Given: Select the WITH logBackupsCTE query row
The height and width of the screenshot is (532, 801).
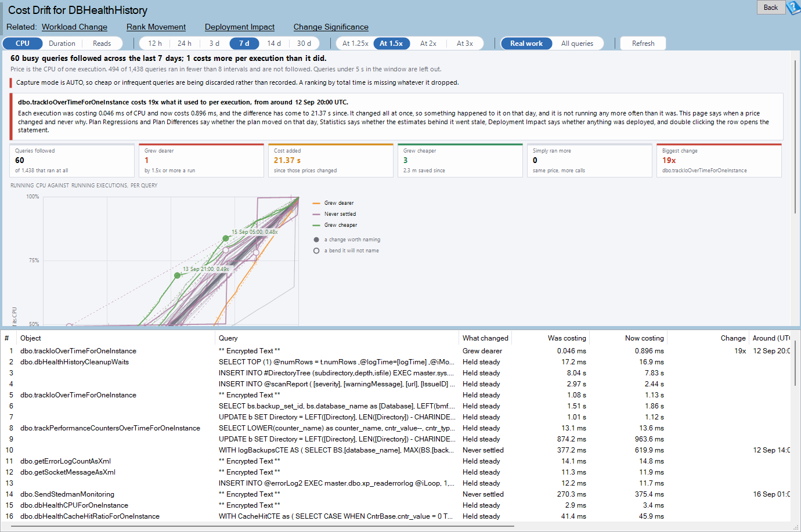Looking at the screenshot, I should click(395, 450).
